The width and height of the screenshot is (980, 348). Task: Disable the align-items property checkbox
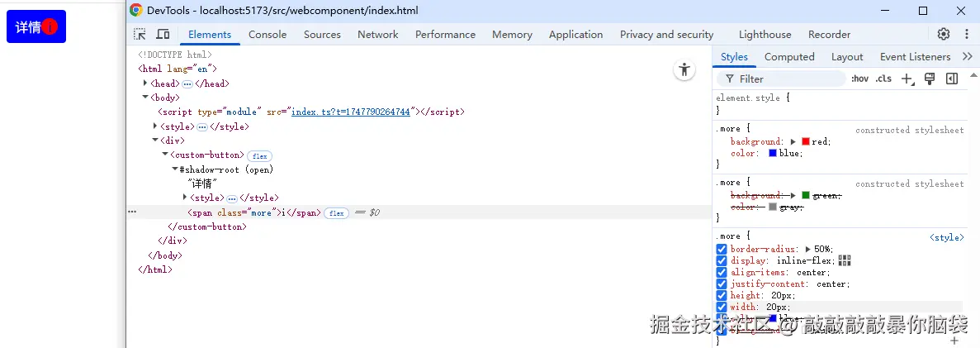[x=722, y=272]
